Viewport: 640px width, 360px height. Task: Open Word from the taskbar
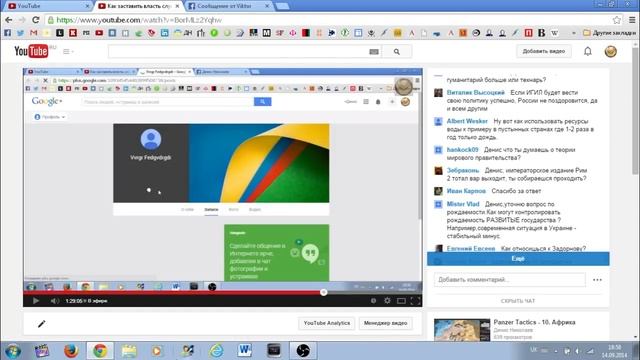pos(244,351)
